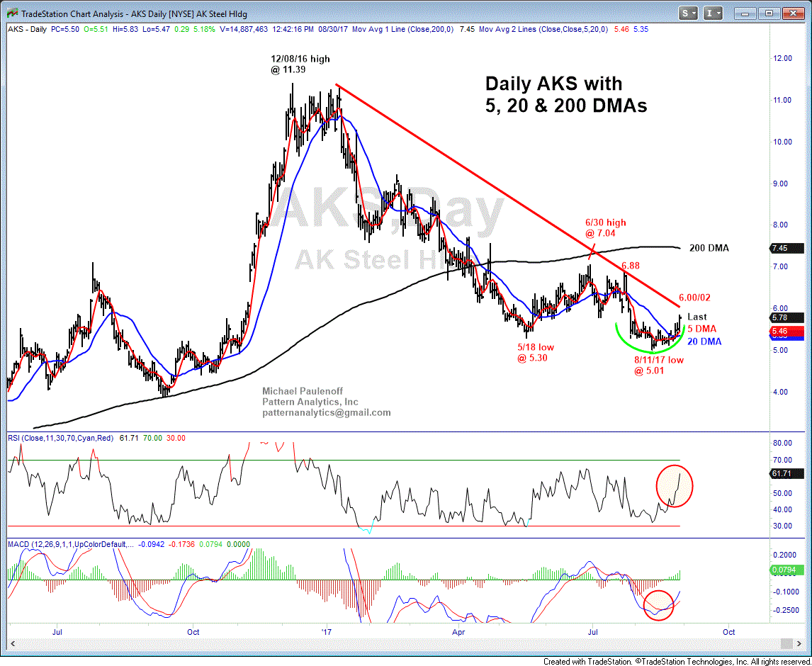Screen dimensions: 812x666
Task: Select the 'Daily AKS with 5, 20 & 200 DMAs' title
Action: click(566, 94)
